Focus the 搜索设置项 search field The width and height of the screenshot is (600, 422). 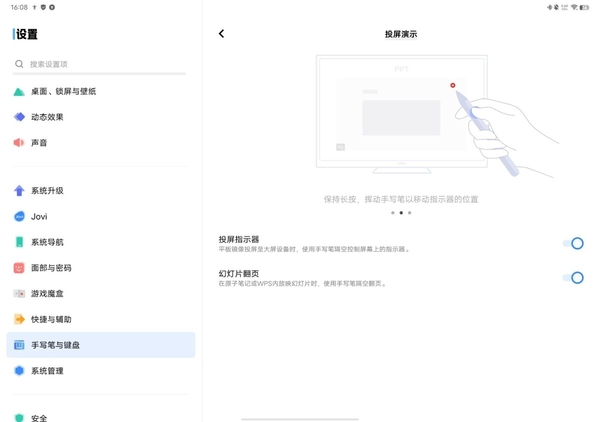(99, 64)
